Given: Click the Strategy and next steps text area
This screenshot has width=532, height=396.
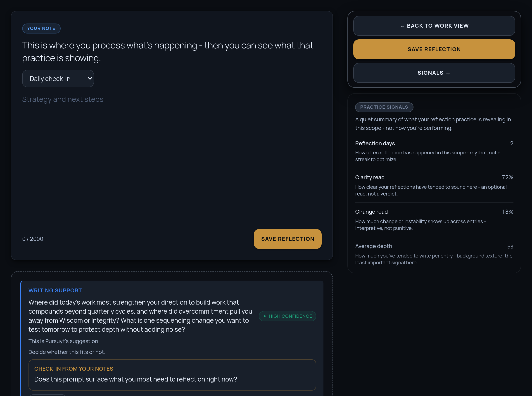Looking at the screenshot, I should pos(172,158).
